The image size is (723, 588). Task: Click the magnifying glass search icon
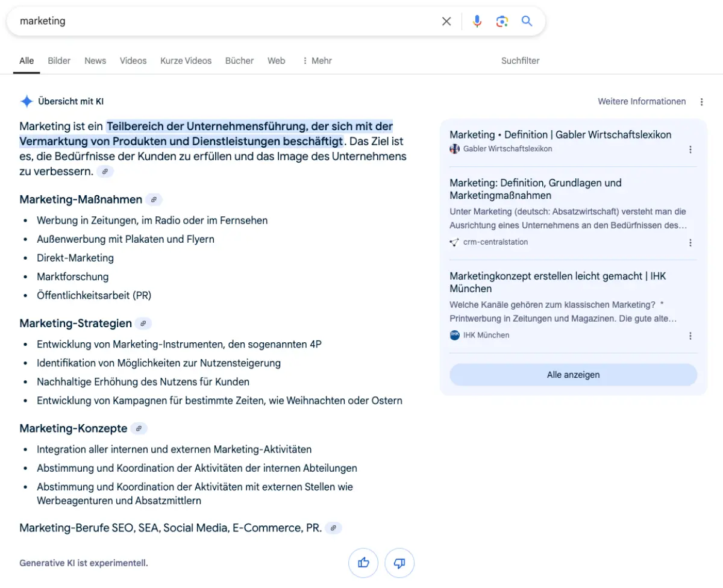click(x=527, y=21)
